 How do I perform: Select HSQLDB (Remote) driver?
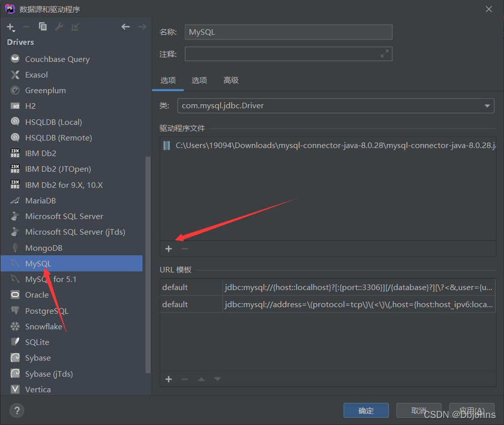[x=71, y=137]
